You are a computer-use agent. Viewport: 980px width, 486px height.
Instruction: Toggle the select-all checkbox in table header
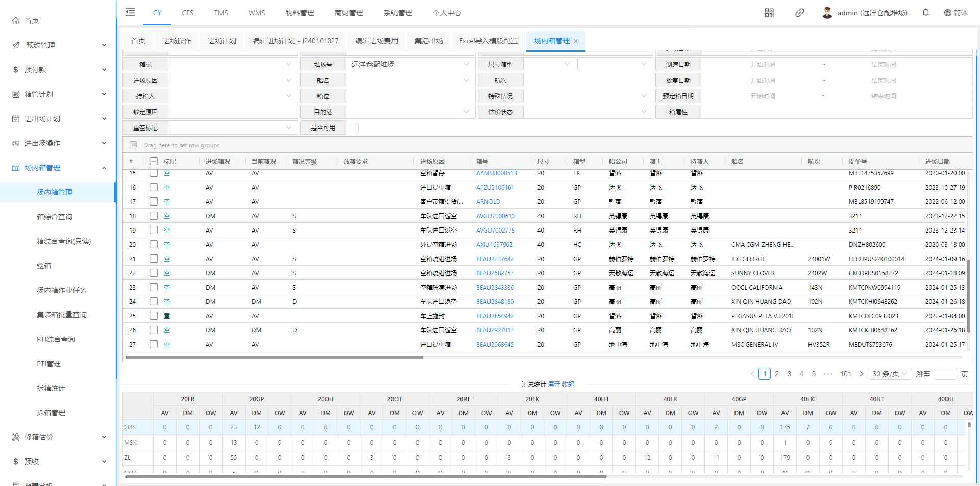coord(153,161)
